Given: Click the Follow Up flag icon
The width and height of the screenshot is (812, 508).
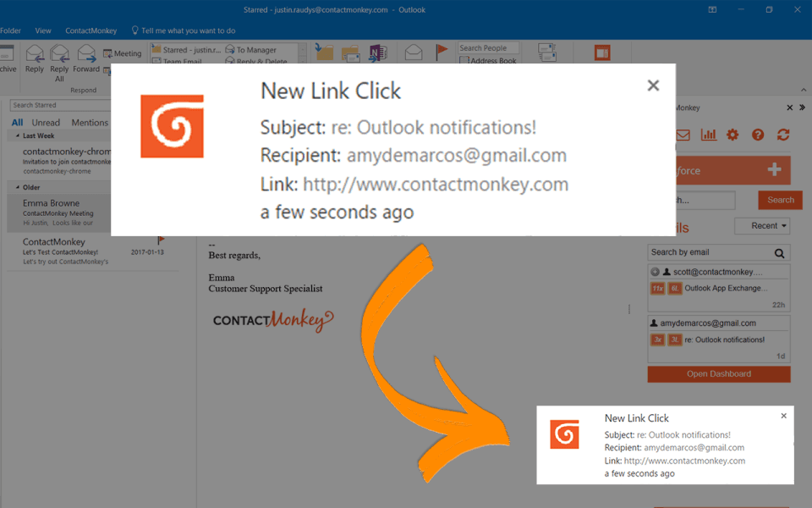Looking at the screenshot, I should click(x=442, y=52).
